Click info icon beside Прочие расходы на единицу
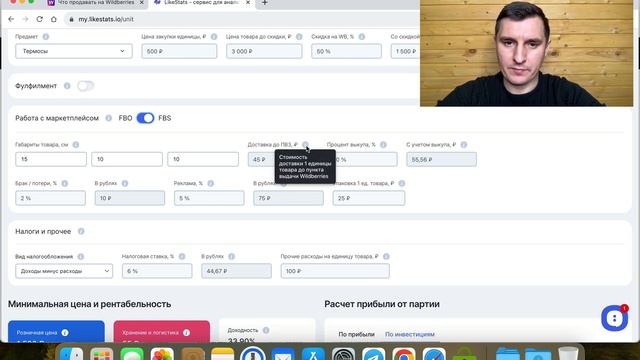This screenshot has width=640, height=360. tap(386, 256)
